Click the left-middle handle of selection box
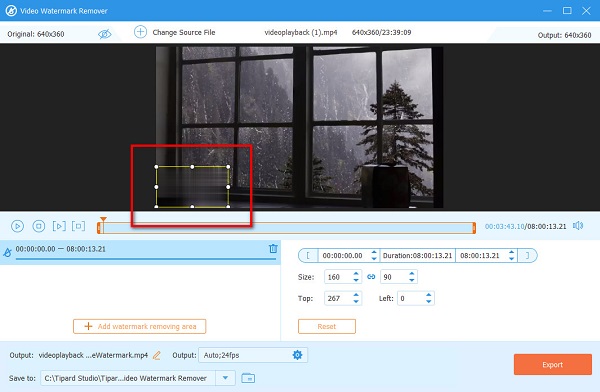 tap(156, 187)
